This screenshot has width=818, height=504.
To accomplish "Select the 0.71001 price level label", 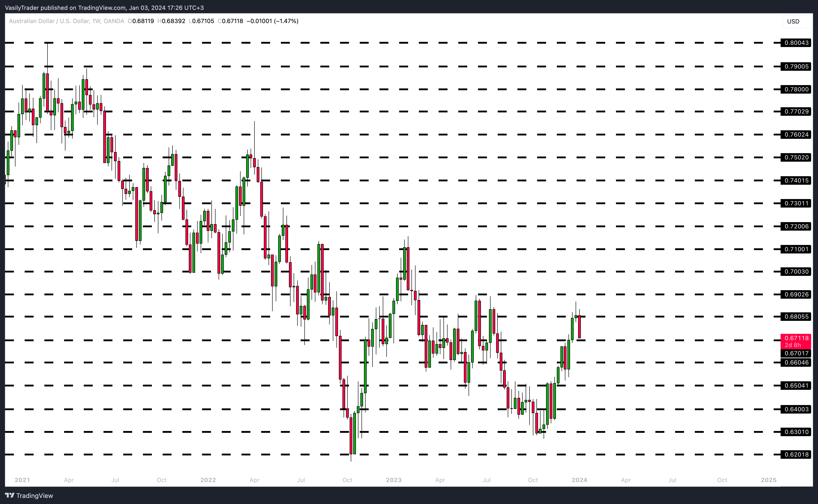I will click(796, 249).
